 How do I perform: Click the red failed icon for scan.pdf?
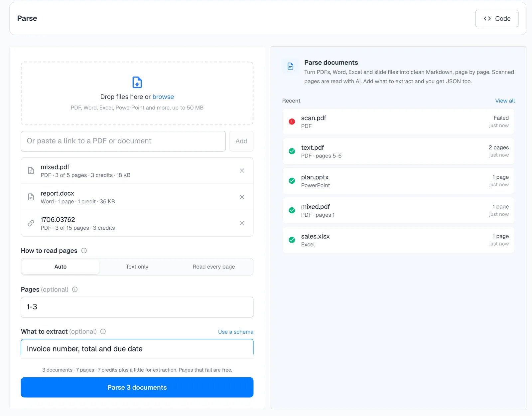pos(292,122)
